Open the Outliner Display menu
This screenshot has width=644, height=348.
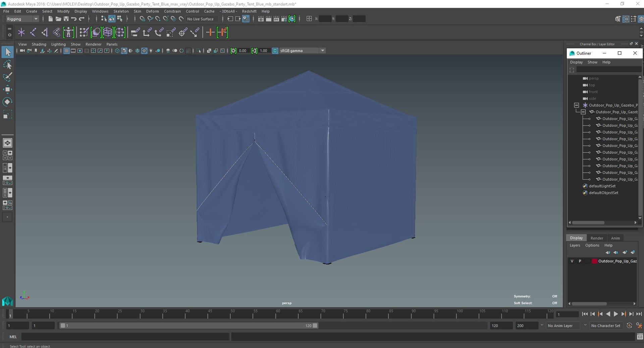pyautogui.click(x=576, y=62)
